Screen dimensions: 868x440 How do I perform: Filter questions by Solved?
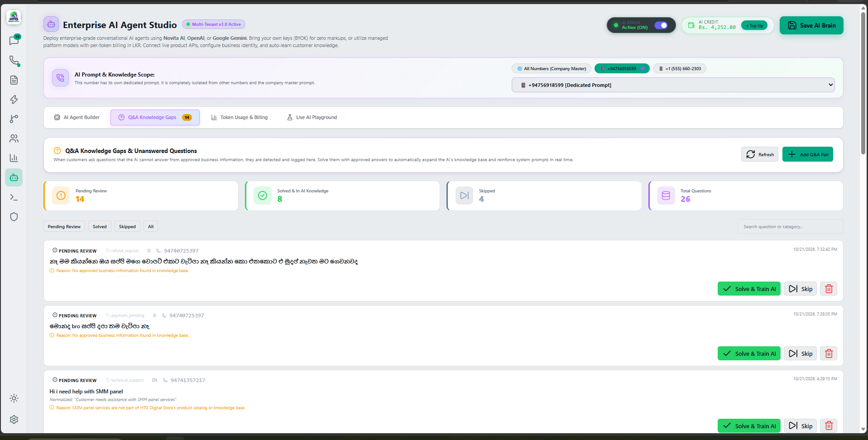100,227
